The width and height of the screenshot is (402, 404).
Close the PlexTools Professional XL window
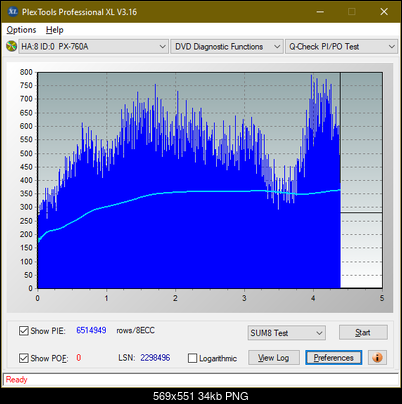[x=384, y=12]
